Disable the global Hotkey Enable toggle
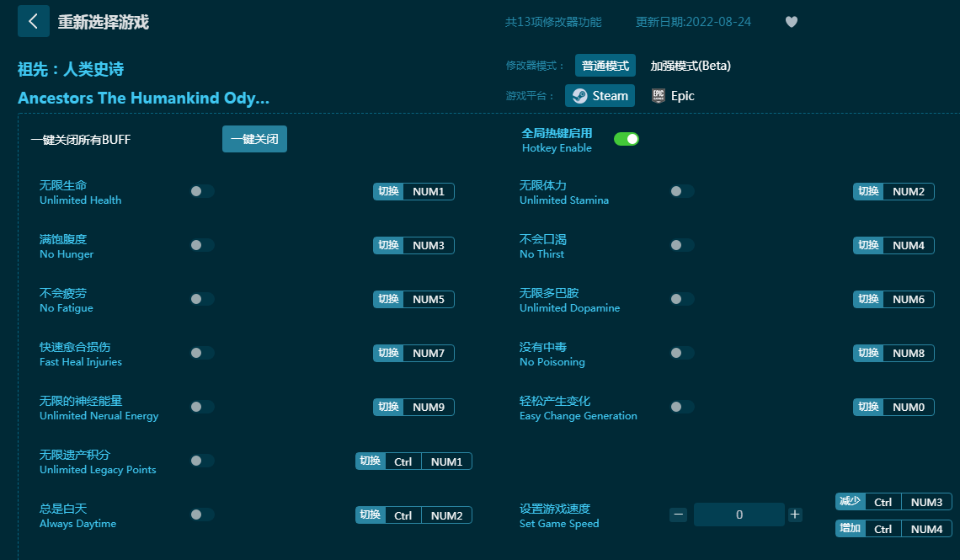Screen dimensions: 960x560 pyautogui.click(x=626, y=139)
